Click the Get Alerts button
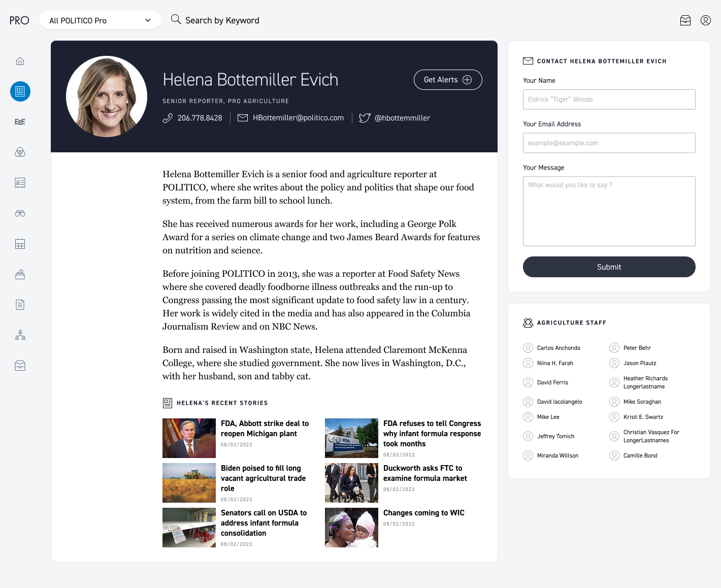This screenshot has width=721, height=588. pos(447,80)
